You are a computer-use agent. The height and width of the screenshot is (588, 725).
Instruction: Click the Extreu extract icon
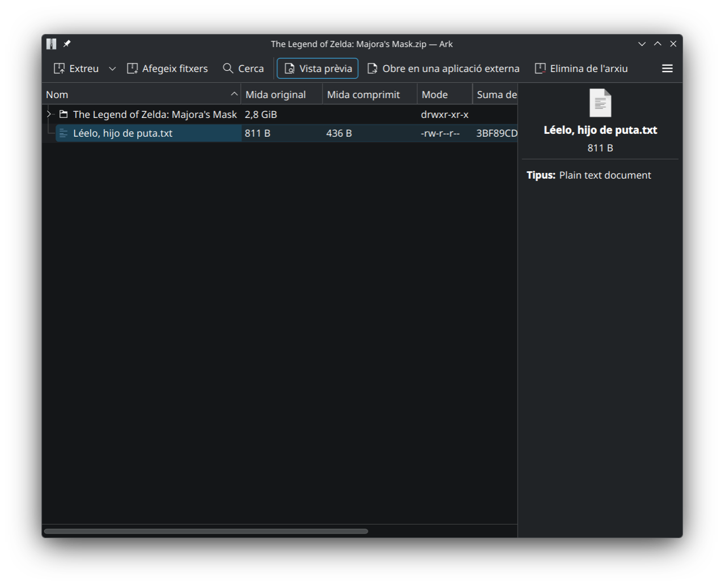(x=59, y=69)
